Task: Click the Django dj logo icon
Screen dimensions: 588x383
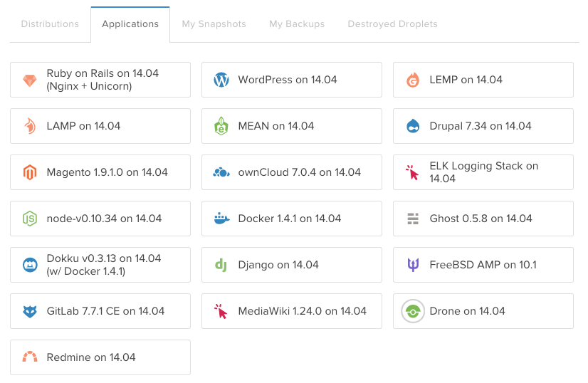Action: [221, 266]
